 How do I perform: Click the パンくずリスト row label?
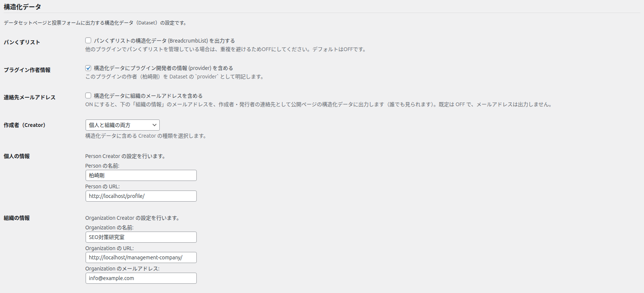pyautogui.click(x=22, y=42)
